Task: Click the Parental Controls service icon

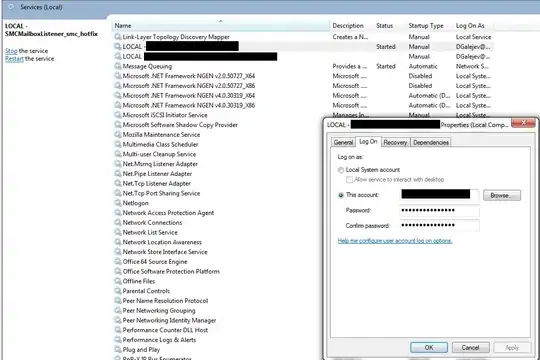Action: (x=118, y=291)
